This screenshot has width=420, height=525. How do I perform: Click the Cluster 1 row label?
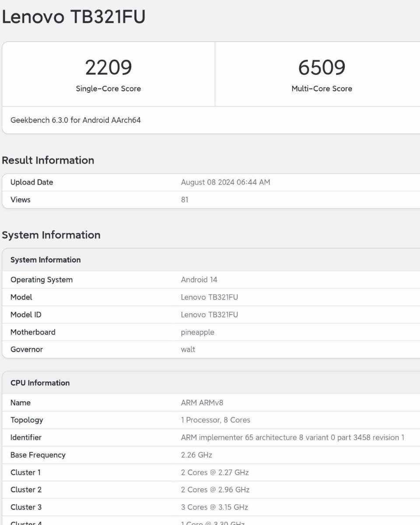pyautogui.click(x=26, y=472)
